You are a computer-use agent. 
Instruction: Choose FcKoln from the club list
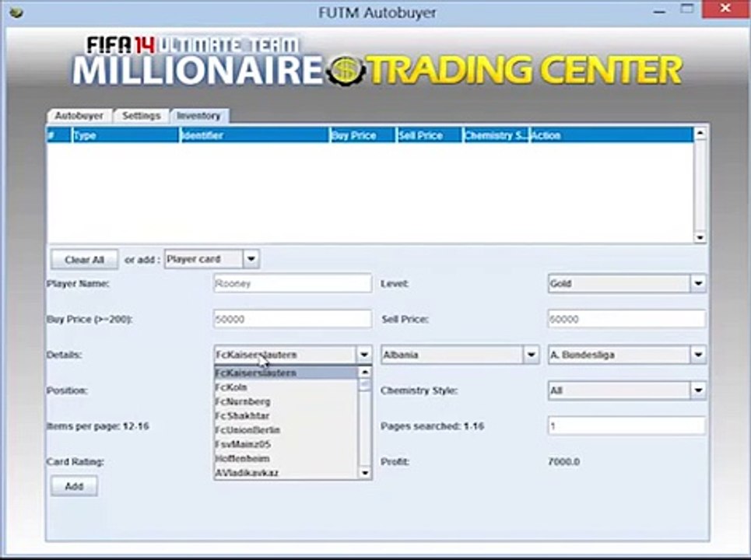click(286, 387)
